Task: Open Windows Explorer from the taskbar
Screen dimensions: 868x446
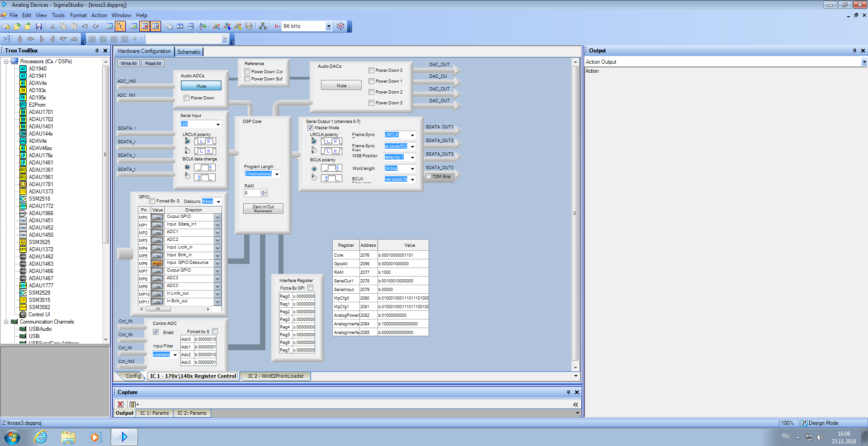Action: click(68, 437)
